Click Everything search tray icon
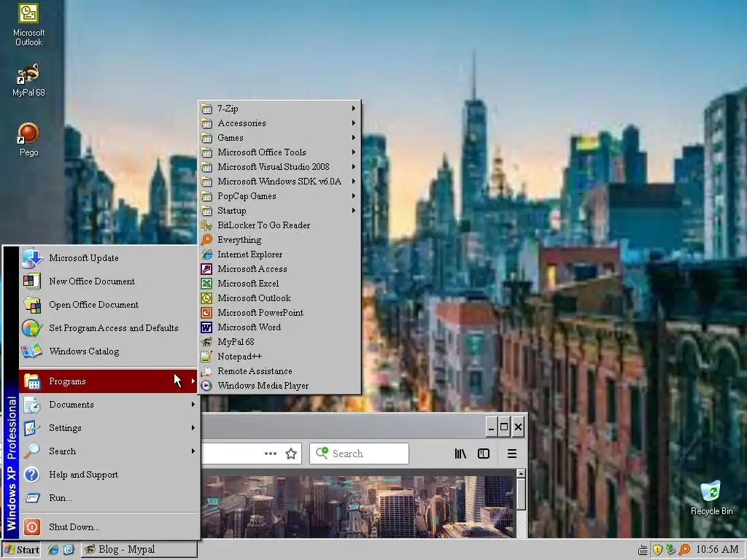Image resolution: width=747 pixels, height=560 pixels. pos(684,550)
